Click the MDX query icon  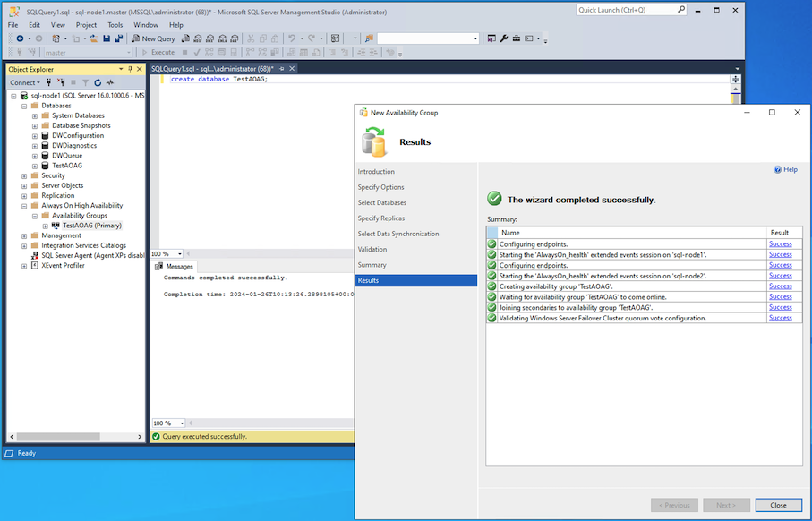[x=198, y=38]
